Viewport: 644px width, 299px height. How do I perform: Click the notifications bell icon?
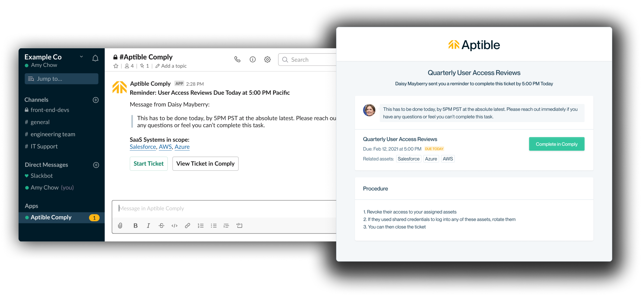[95, 58]
